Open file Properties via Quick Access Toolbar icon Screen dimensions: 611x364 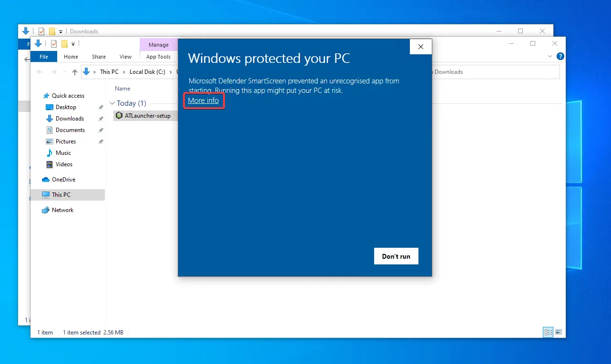[x=54, y=43]
